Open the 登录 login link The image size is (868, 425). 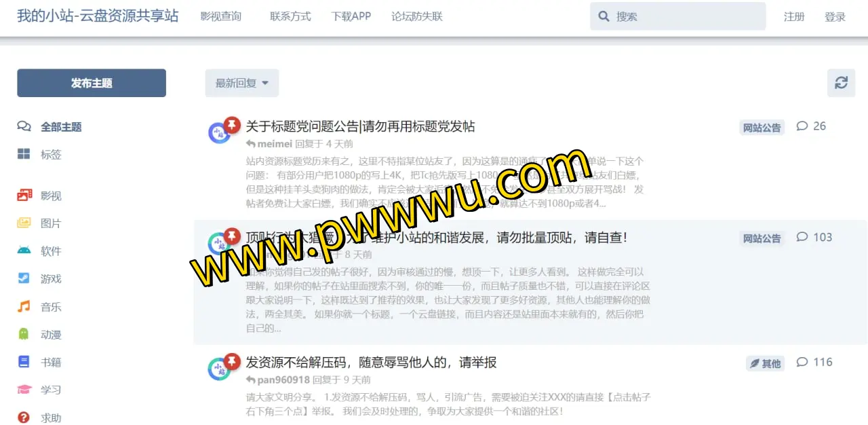tap(835, 17)
